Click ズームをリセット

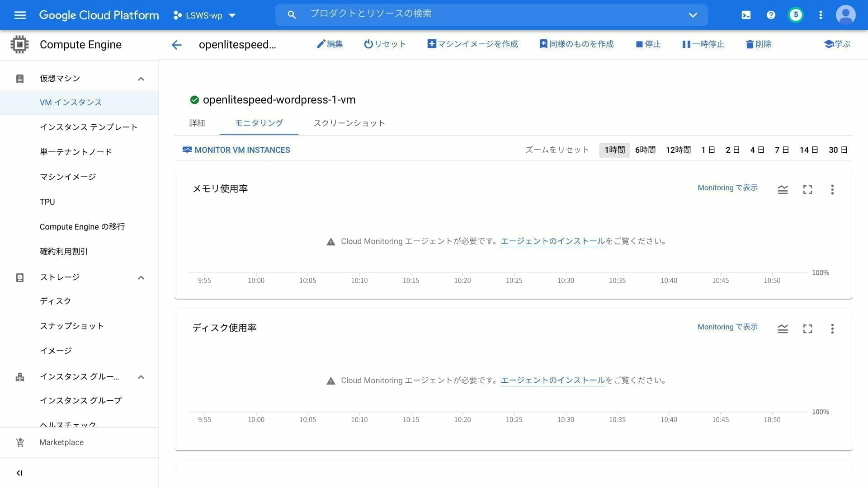click(557, 150)
